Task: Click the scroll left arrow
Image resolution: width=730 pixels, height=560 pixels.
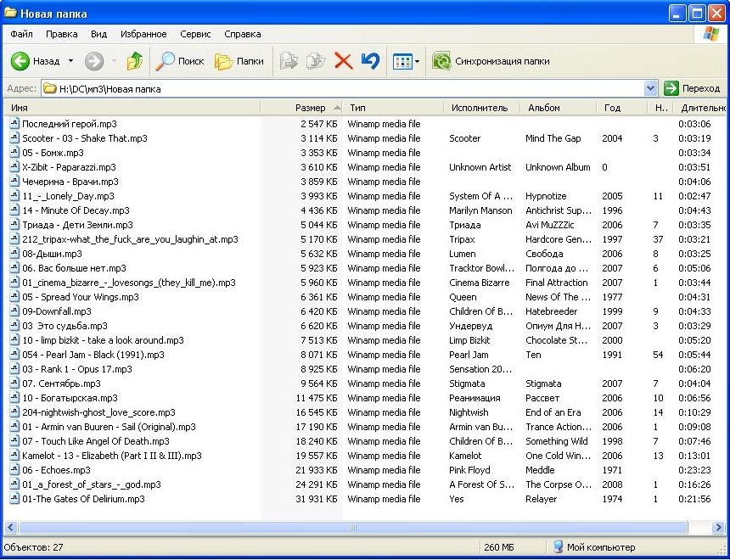Action: coord(11,528)
